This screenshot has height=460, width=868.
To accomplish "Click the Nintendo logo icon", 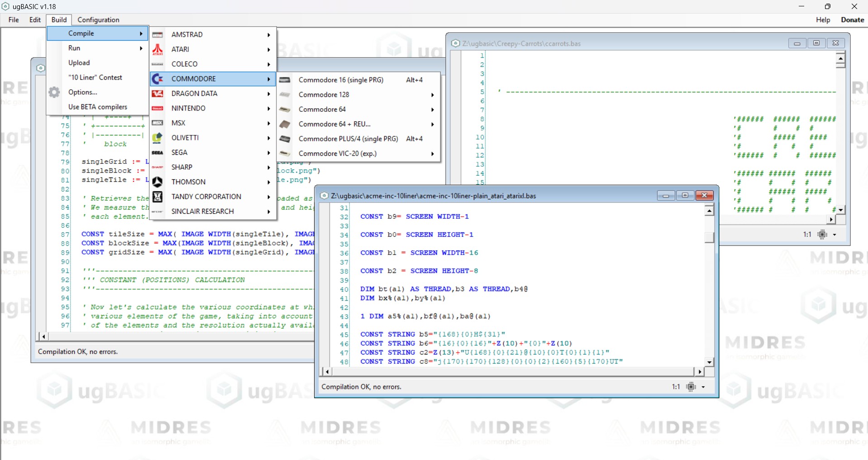I will [x=157, y=108].
